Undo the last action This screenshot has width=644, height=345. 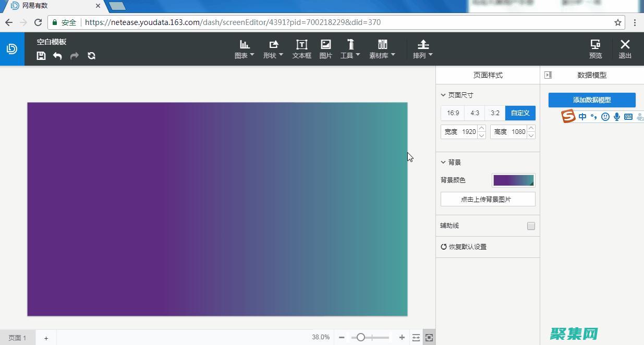[58, 56]
